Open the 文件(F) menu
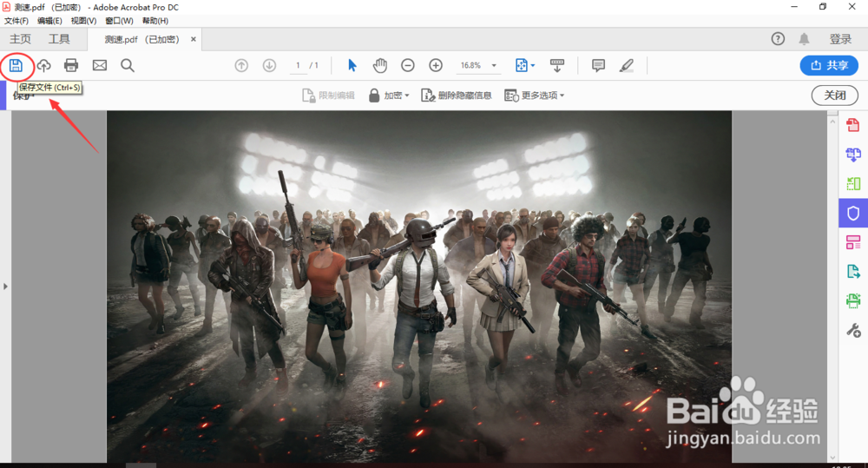Viewport: 868px width, 468px height. pyautogui.click(x=16, y=21)
